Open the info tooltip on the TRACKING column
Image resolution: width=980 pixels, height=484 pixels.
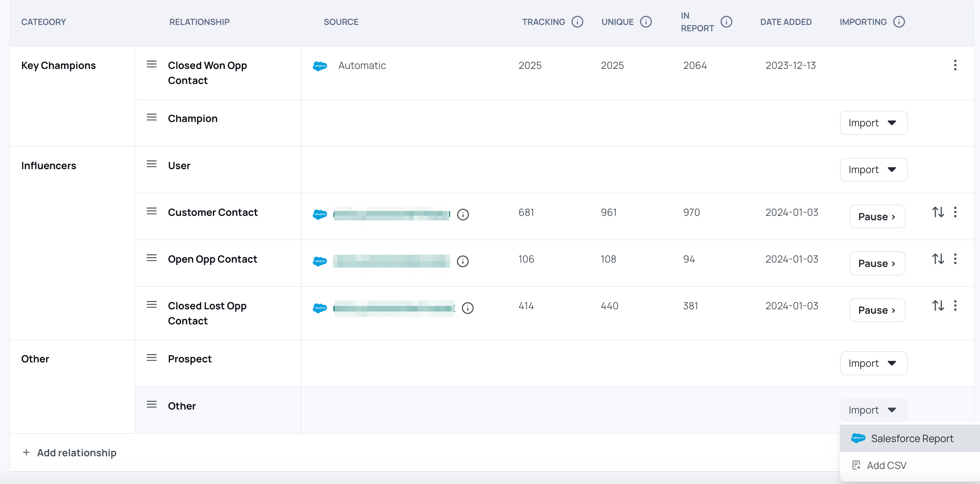click(x=577, y=22)
